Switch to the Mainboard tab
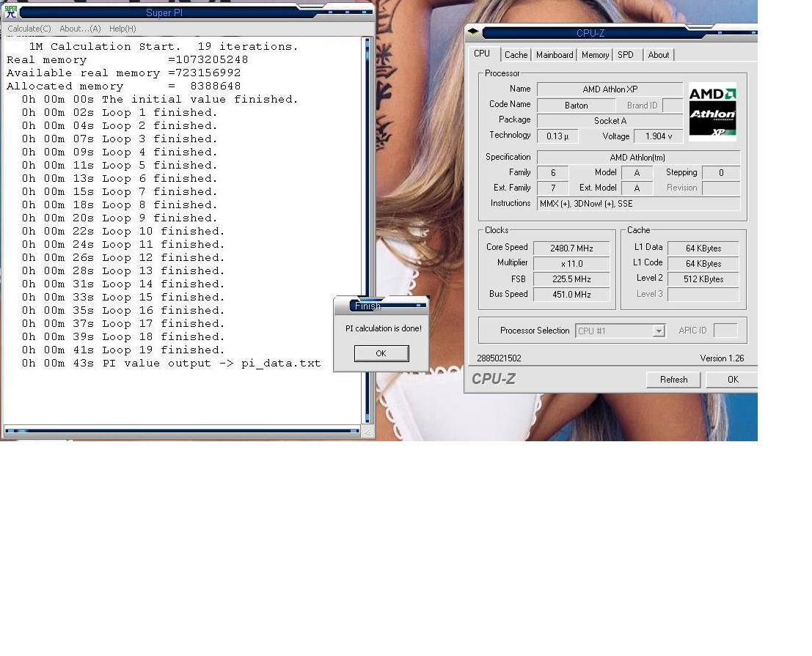 (x=555, y=55)
